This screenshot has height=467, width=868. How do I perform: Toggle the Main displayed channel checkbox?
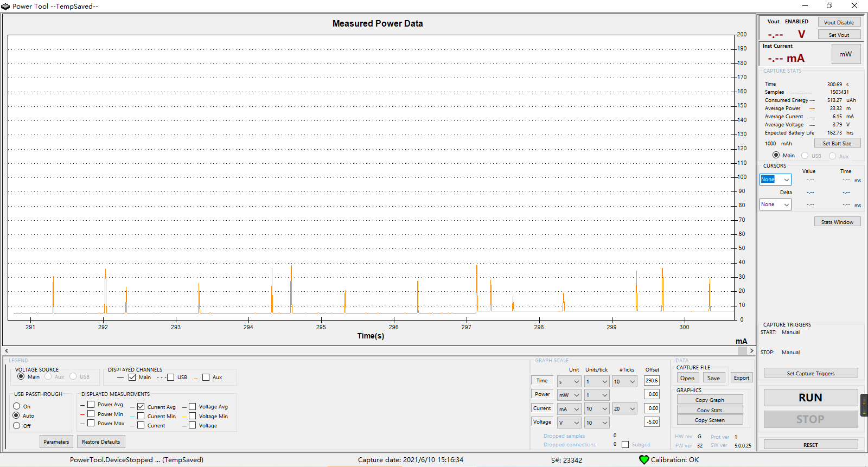(x=132, y=377)
